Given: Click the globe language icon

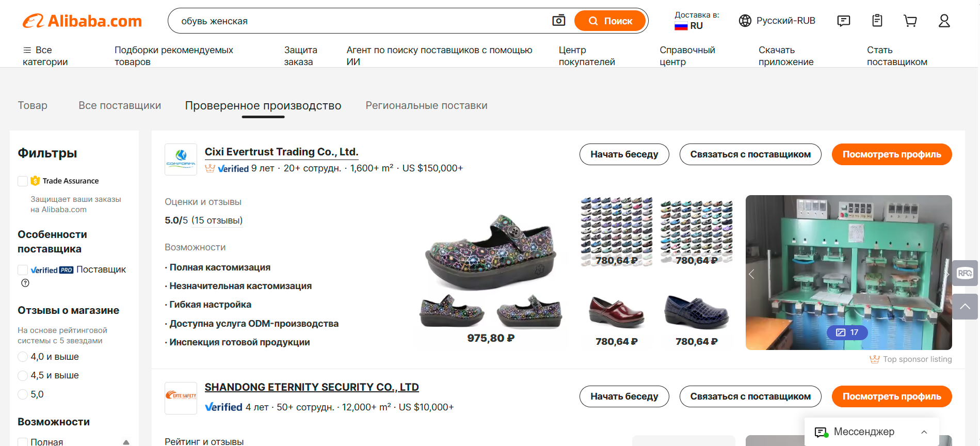Looking at the screenshot, I should click(x=745, y=21).
